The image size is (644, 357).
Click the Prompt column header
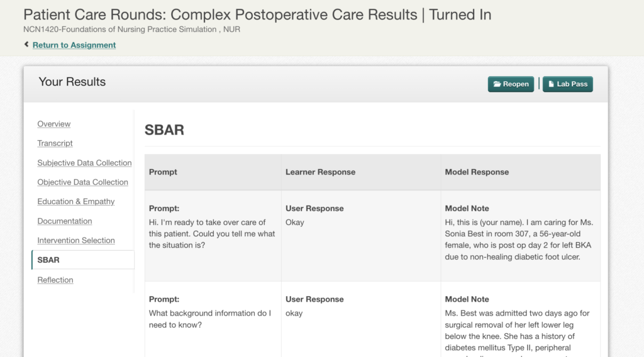pyautogui.click(x=163, y=172)
